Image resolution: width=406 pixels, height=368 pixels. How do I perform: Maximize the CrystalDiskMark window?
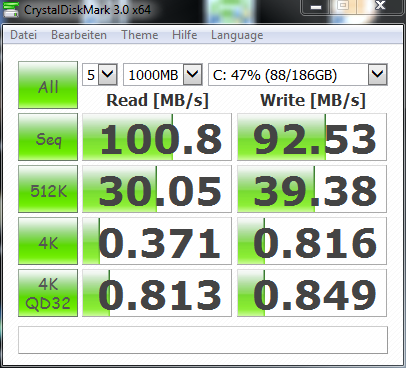tap(343, 6)
